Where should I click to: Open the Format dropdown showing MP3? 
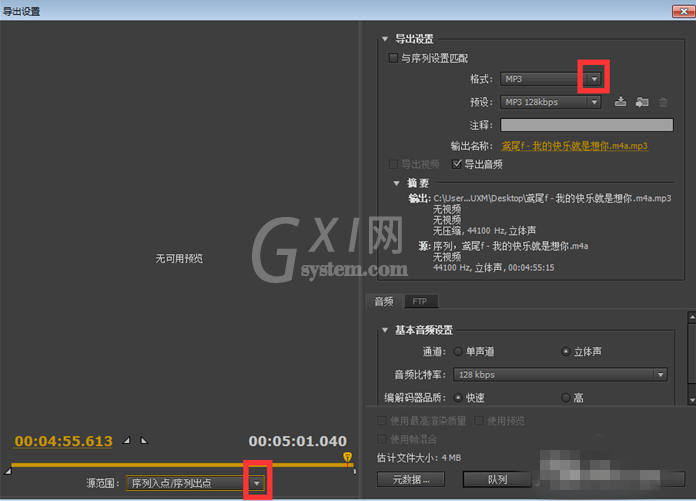tap(550, 79)
